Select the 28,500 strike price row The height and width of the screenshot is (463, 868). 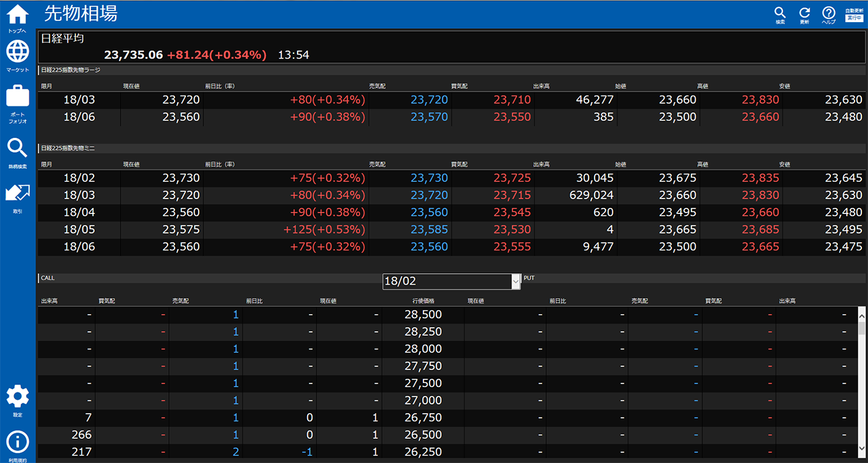[448, 314]
